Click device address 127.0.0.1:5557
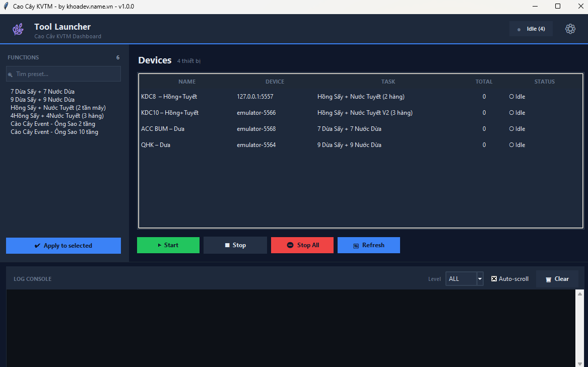The image size is (588, 367). [255, 96]
